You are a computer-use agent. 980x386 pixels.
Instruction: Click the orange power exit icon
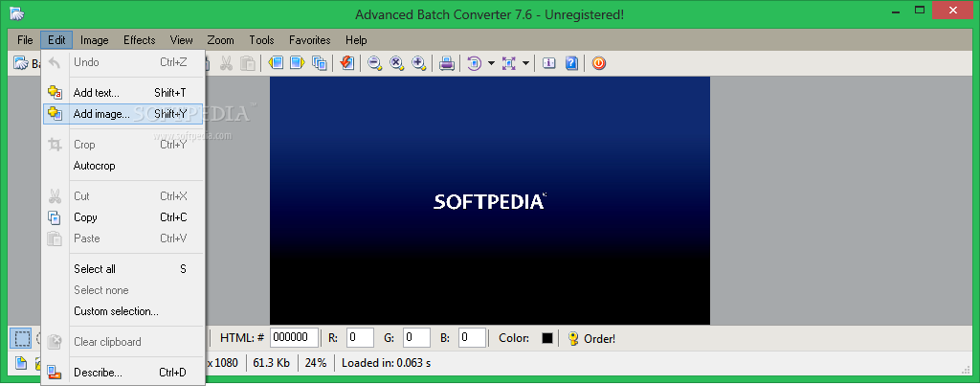[x=599, y=62]
